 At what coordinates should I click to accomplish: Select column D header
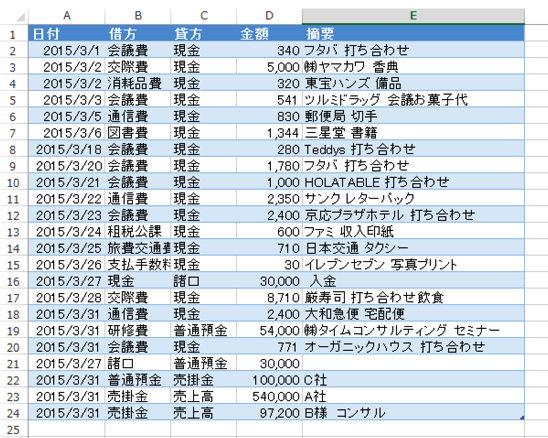pos(269,16)
